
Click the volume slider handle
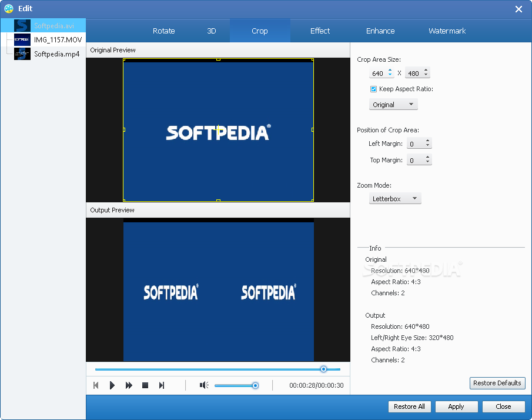click(255, 385)
